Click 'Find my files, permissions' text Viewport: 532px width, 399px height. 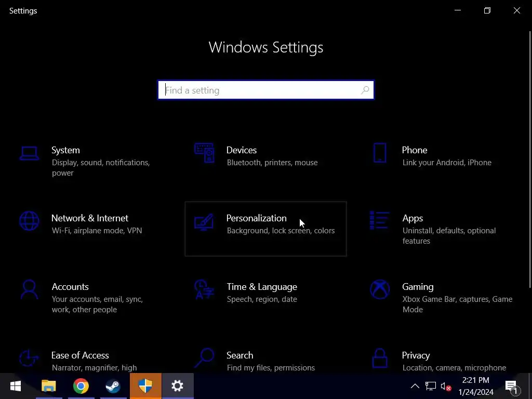coord(271,368)
